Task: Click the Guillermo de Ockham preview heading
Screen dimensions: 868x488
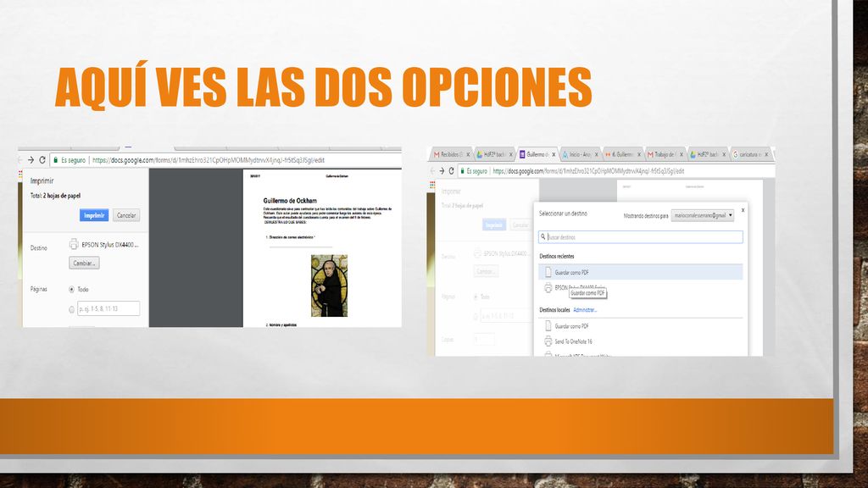Action: pos(290,201)
